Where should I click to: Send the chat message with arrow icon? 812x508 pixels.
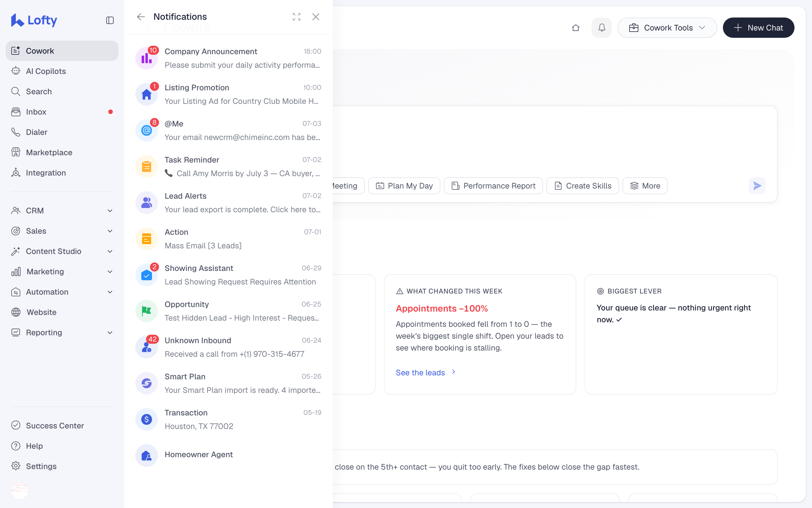[x=757, y=186]
